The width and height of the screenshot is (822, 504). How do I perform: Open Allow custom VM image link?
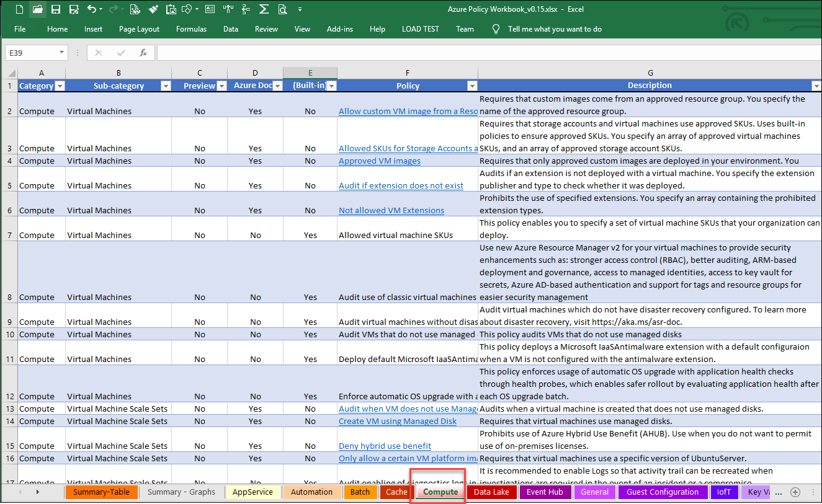pos(408,112)
